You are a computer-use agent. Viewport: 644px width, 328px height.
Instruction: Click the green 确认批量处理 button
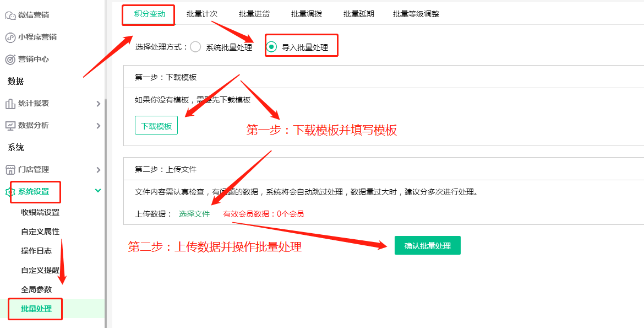[x=427, y=245]
